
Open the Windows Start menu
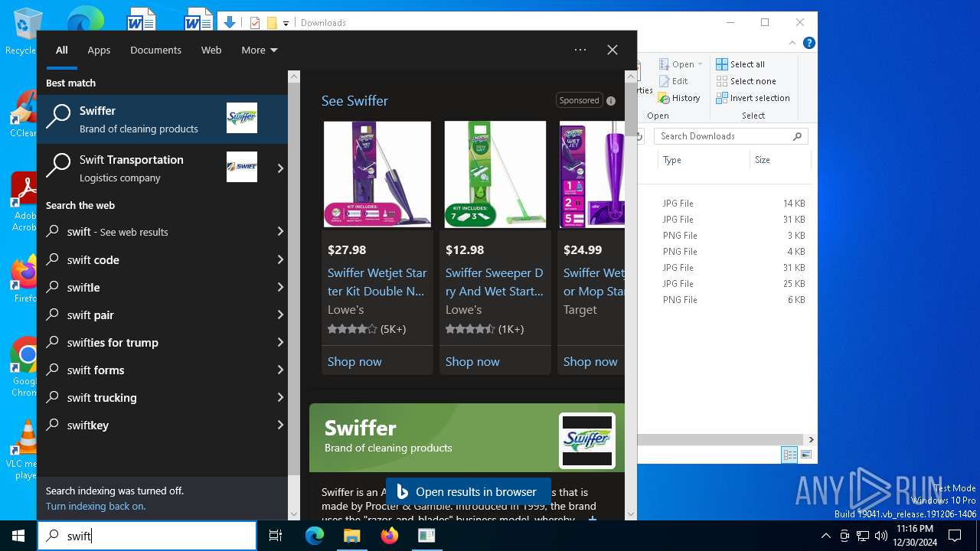point(18,536)
